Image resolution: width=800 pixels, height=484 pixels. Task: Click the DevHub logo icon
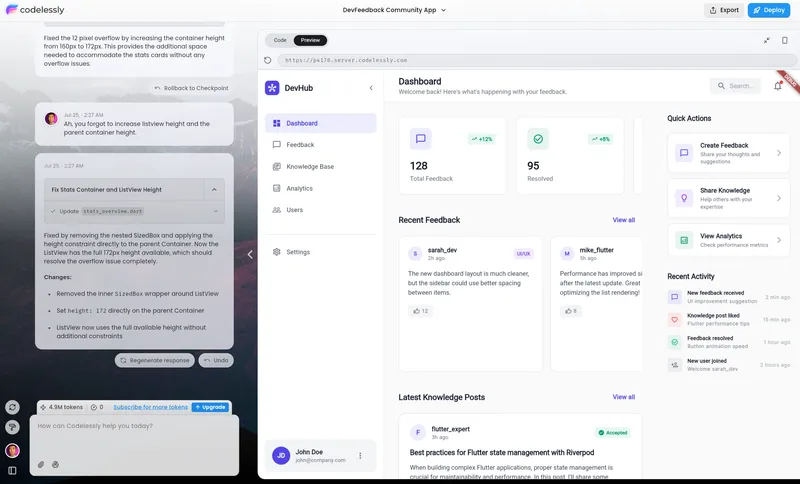point(272,88)
